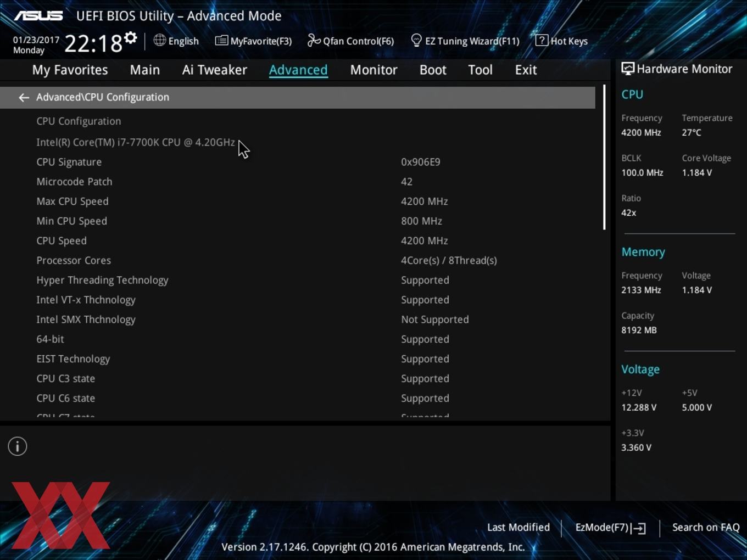Show the Hot Keys list
747x560 pixels.
point(569,41)
